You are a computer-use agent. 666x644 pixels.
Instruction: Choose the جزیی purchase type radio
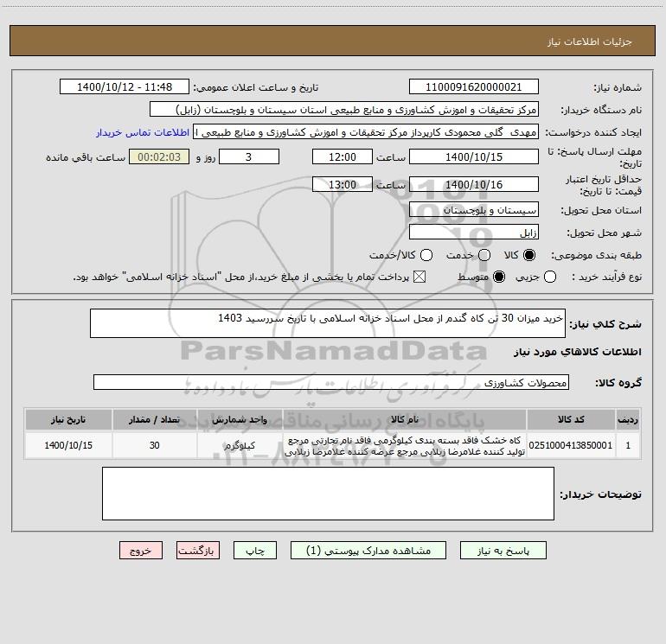(550, 277)
